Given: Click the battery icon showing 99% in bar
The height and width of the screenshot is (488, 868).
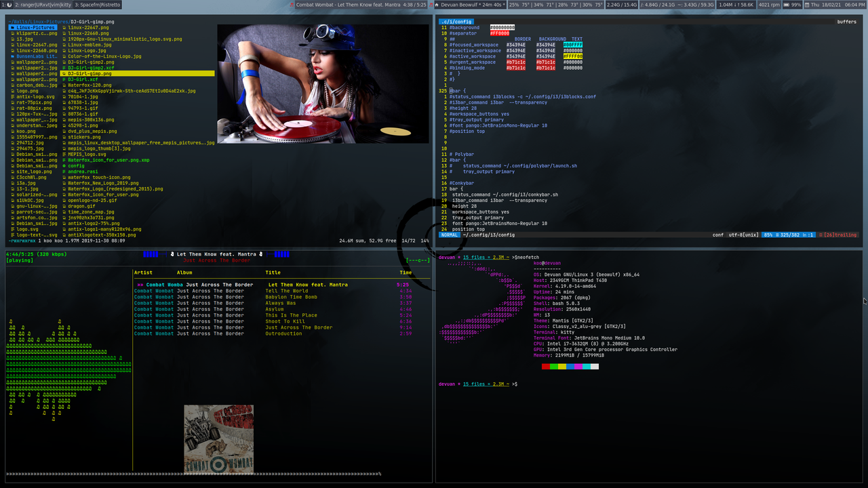Looking at the screenshot, I should pos(787,5).
